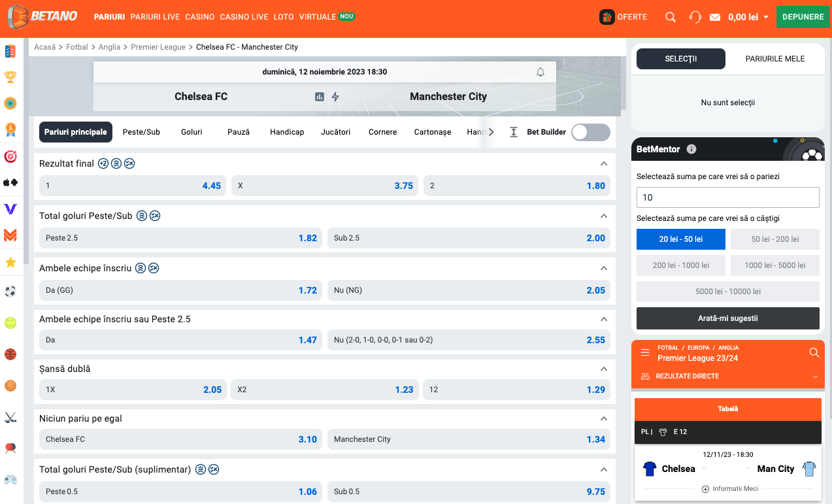Select the football sport icon in sidebar
This screenshot has width=832, height=504.
pos(10,292)
